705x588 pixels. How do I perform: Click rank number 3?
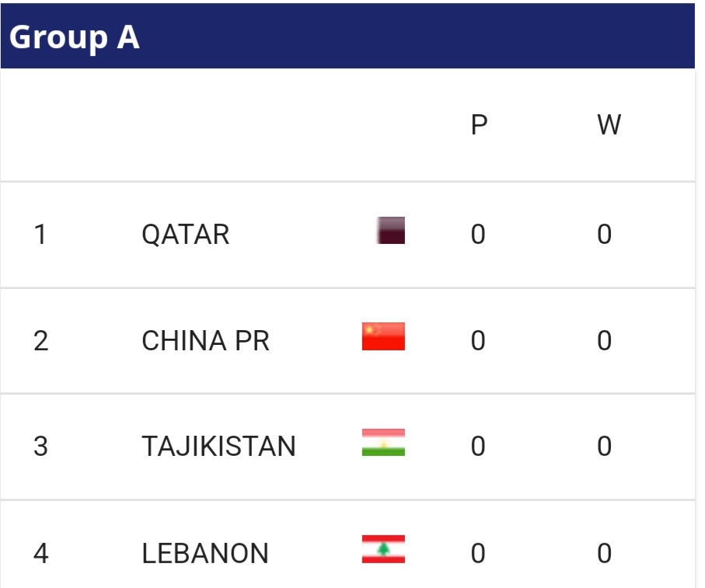tap(40, 447)
